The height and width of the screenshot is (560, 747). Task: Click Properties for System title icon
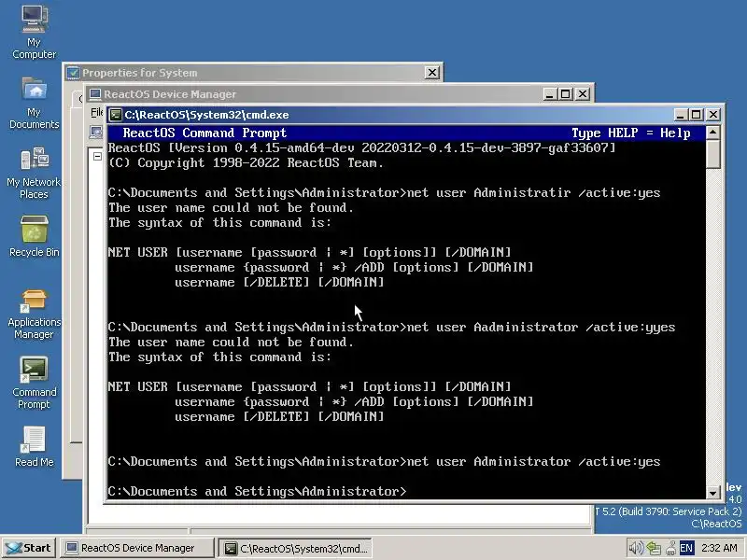(x=73, y=73)
